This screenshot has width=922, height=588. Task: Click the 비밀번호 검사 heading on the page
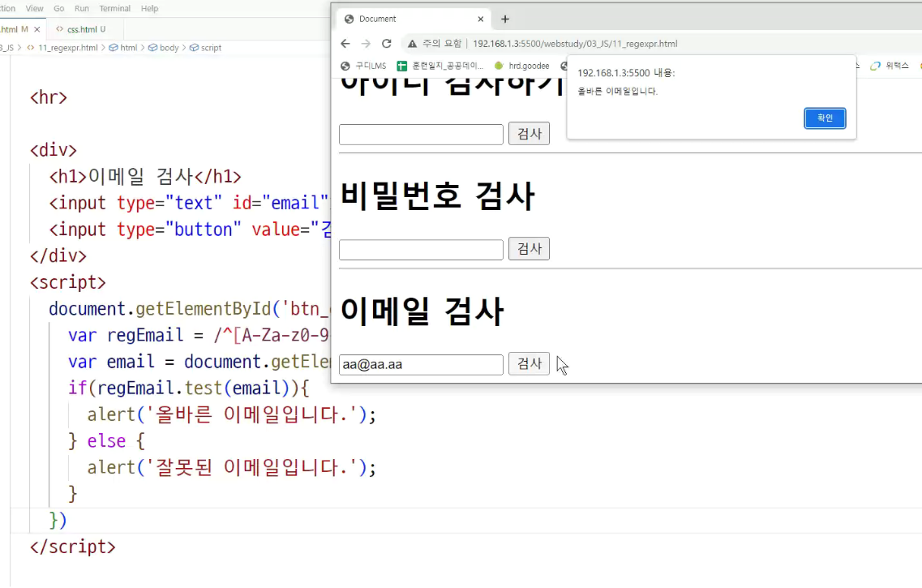[x=437, y=195]
